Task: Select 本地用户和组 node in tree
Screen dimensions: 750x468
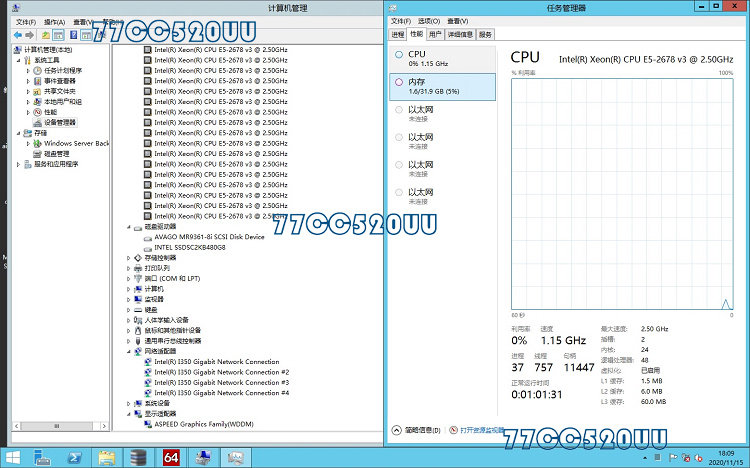Action: click(x=63, y=102)
